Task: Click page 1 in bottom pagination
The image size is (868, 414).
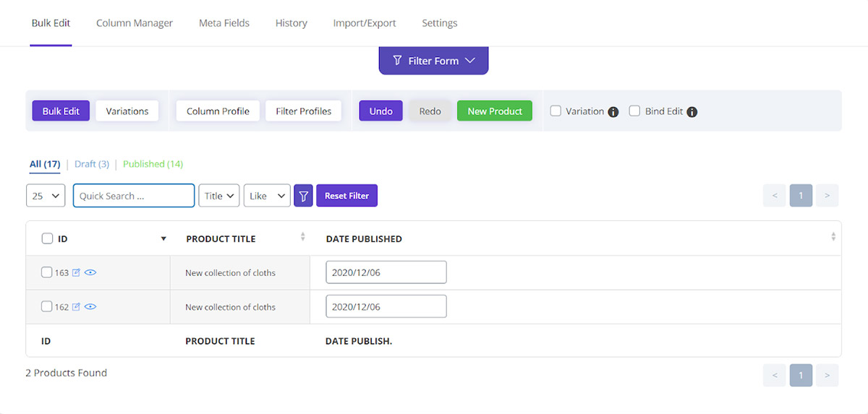Action: [x=801, y=375]
